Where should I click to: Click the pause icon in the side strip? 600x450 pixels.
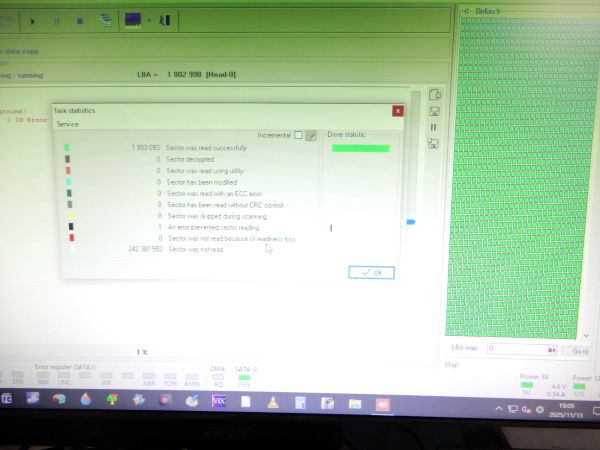tap(434, 127)
